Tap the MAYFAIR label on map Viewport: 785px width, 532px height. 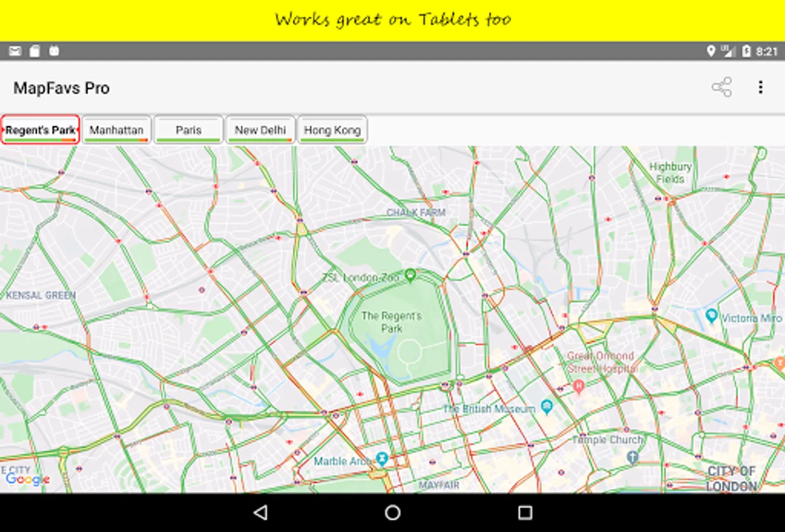[x=439, y=485]
